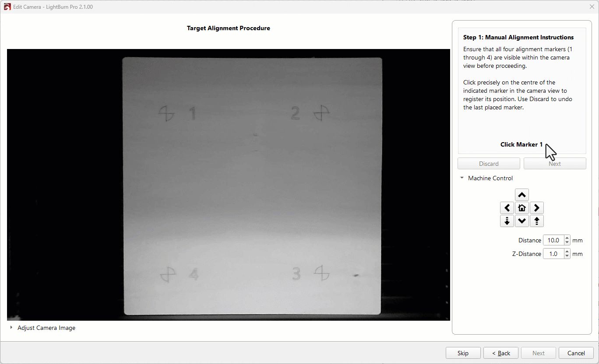This screenshot has width=599, height=364.
Task: Decrease the Z-Distance value with down spinner
Action: coord(567,256)
